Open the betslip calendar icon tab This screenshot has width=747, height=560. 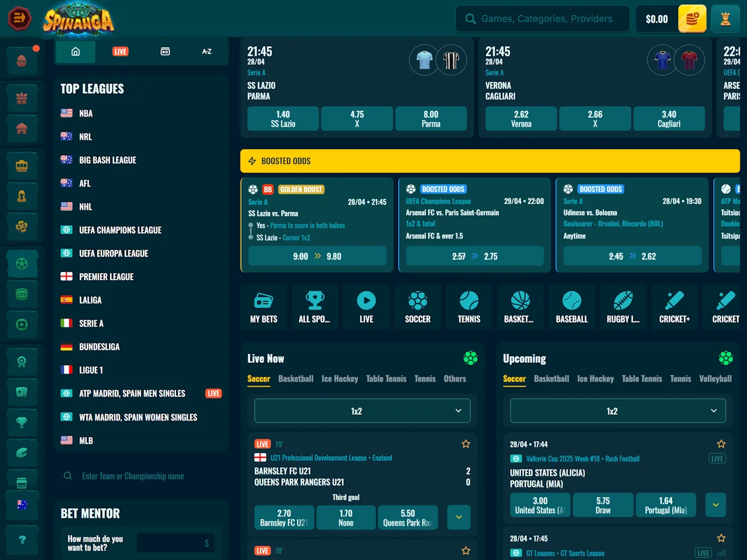165,51
